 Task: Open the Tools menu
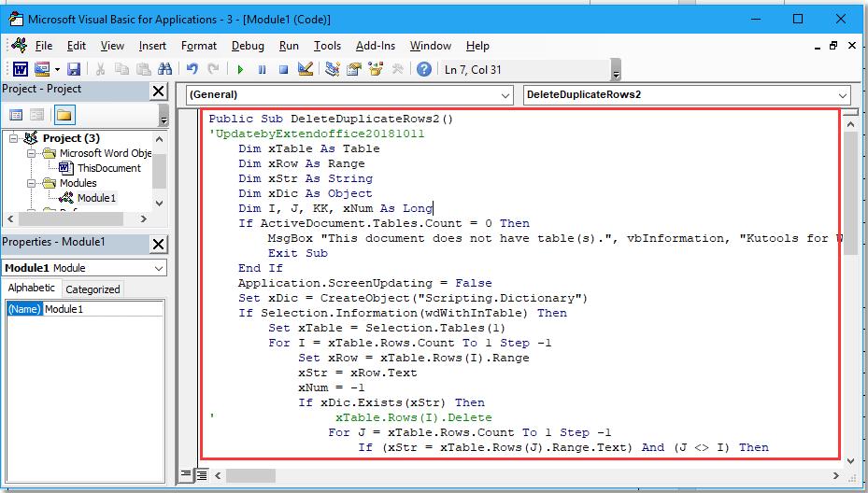pos(327,46)
